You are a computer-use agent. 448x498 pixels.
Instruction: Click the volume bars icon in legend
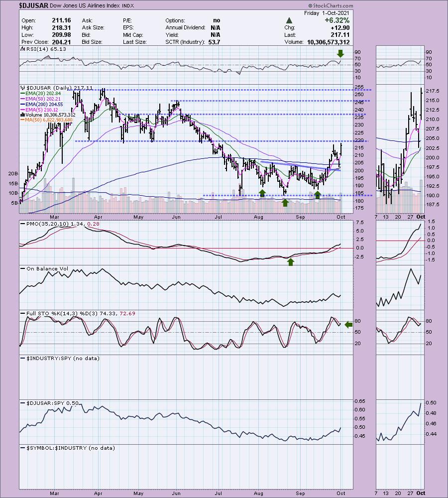(x=22, y=115)
